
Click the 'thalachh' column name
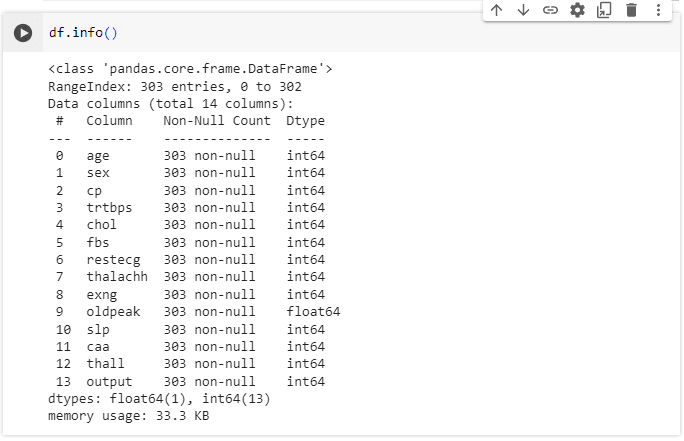tap(117, 277)
